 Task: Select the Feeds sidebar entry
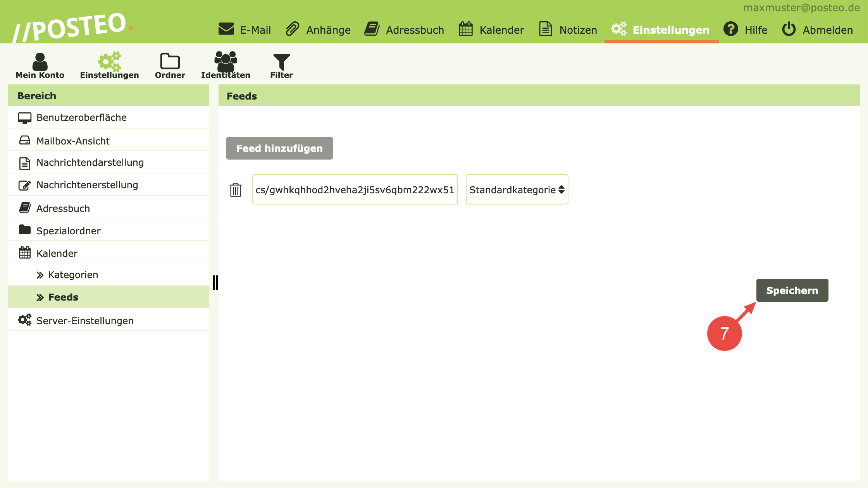tap(63, 297)
